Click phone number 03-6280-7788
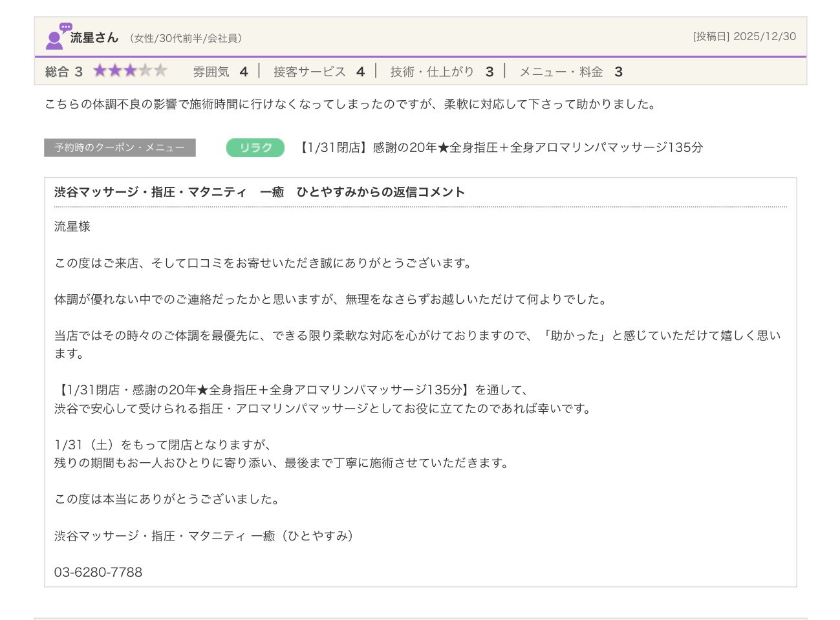 98,572
